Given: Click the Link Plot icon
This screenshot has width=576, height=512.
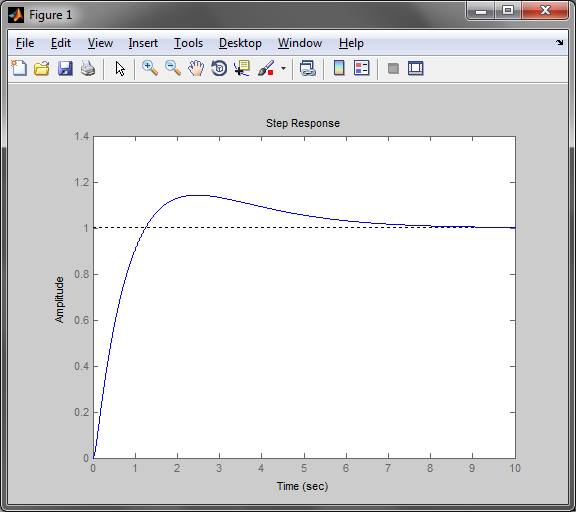Looking at the screenshot, I should (308, 68).
